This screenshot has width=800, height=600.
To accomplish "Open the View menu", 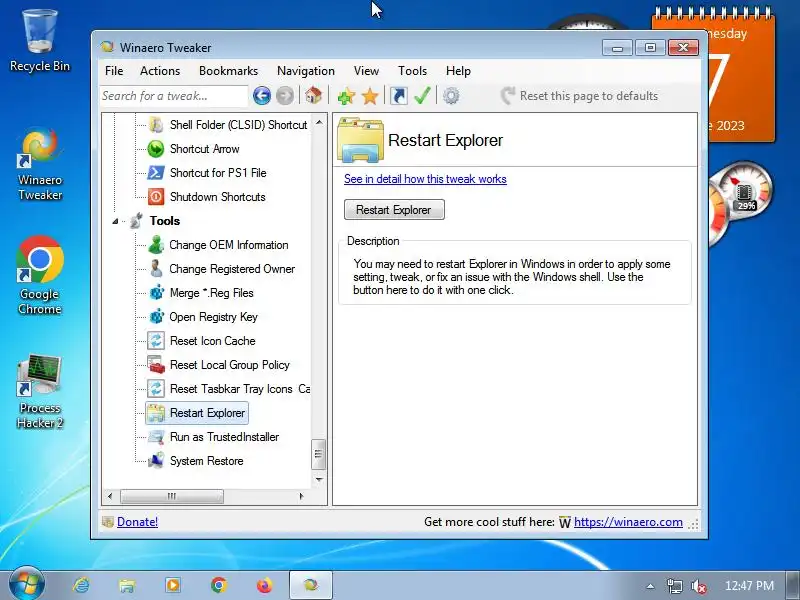I will click(366, 71).
